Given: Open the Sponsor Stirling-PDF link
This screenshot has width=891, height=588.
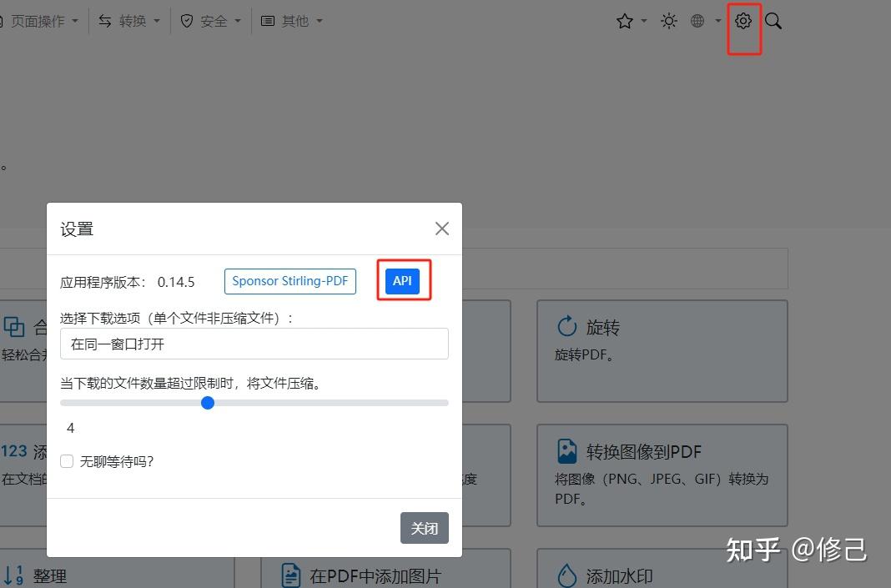Looking at the screenshot, I should (x=289, y=281).
